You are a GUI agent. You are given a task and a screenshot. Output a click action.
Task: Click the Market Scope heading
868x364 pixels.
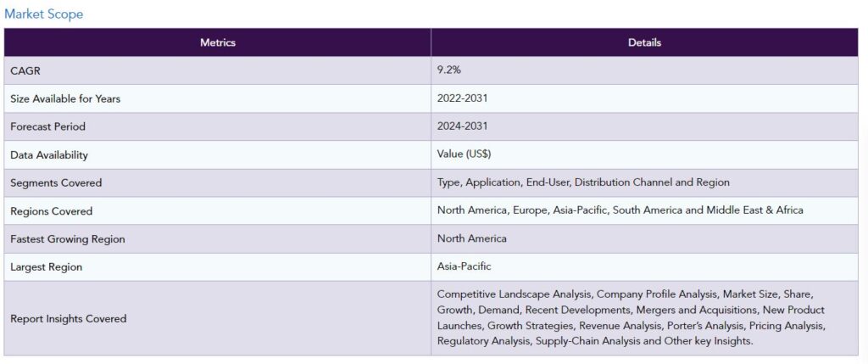pos(44,14)
